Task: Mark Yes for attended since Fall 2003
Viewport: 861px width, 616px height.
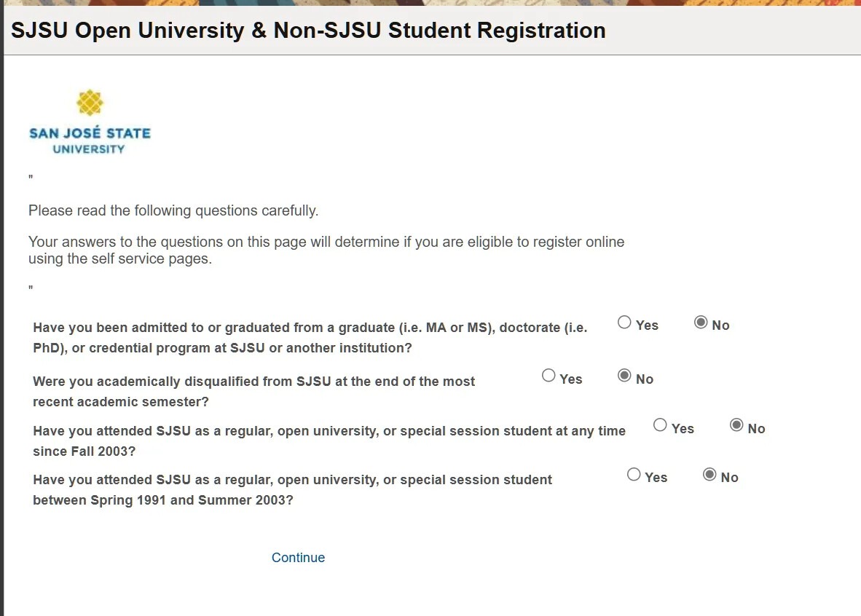Action: pyautogui.click(x=660, y=425)
